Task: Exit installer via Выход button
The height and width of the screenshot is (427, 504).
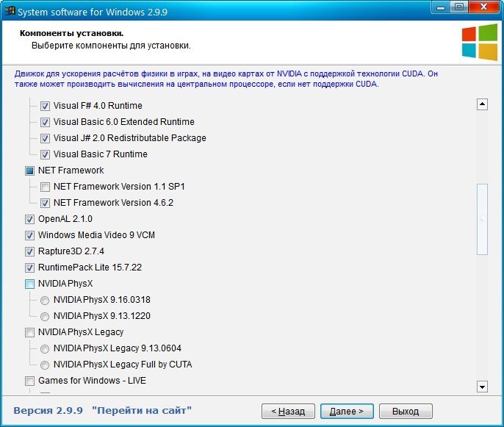Action: [x=406, y=412]
